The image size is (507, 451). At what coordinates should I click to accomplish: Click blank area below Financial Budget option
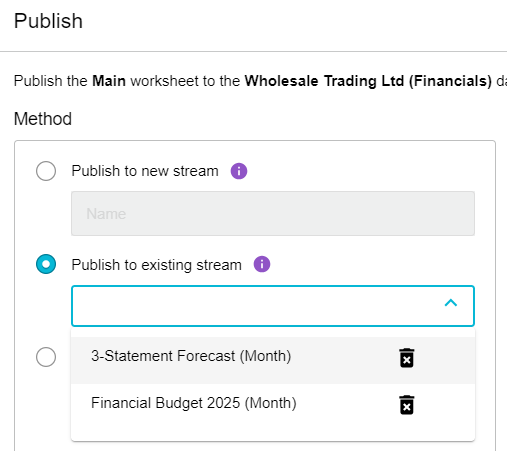pos(273,433)
